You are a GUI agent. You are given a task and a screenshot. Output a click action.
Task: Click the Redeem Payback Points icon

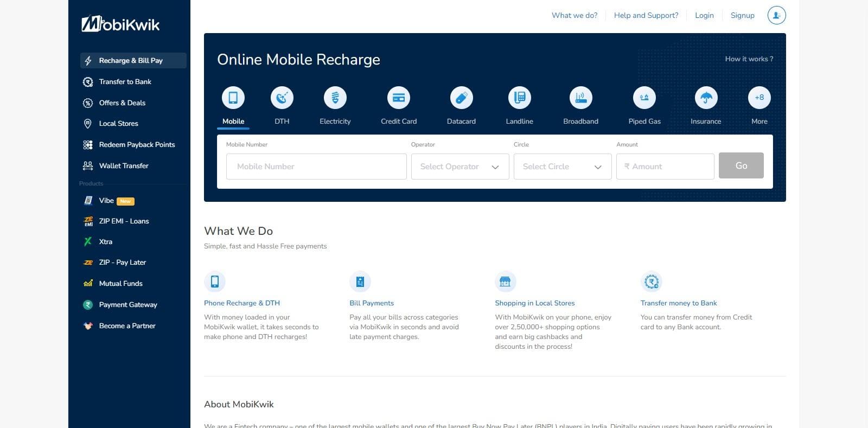coord(88,145)
